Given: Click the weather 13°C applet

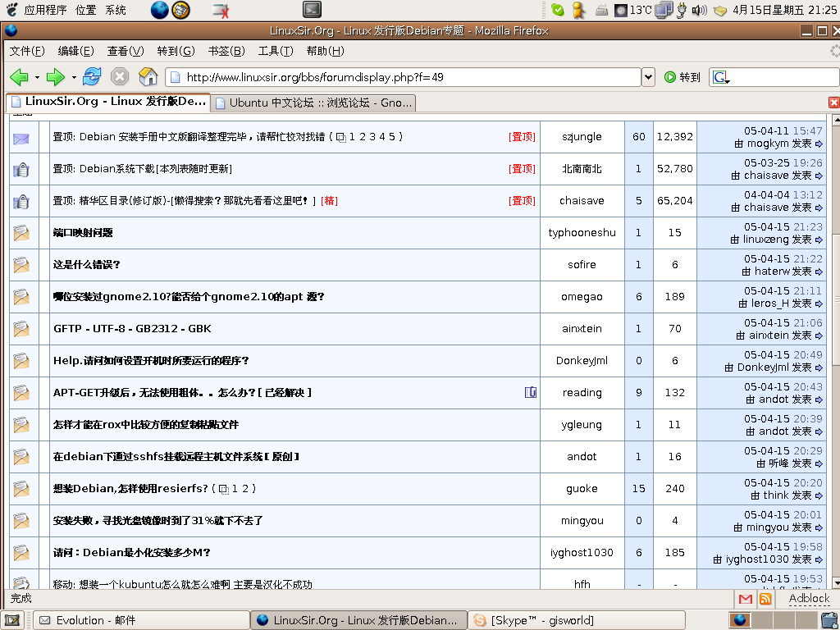Looking at the screenshot, I should click(x=633, y=10).
